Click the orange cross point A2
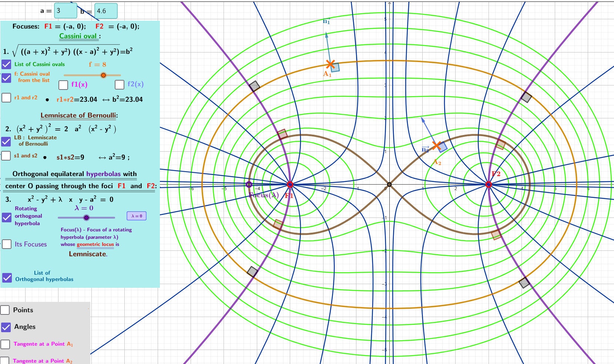Image resolution: width=614 pixels, height=364 pixels. coord(437,146)
